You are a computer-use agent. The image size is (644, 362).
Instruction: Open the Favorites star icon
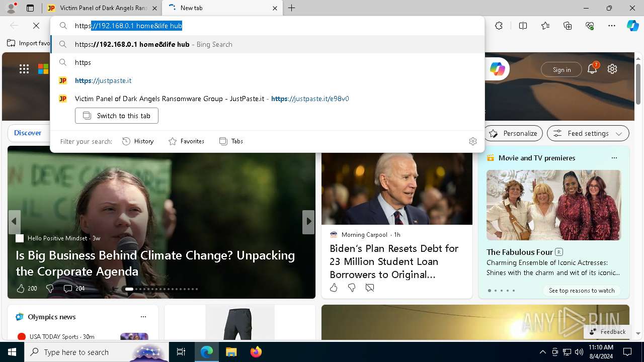[545, 26]
